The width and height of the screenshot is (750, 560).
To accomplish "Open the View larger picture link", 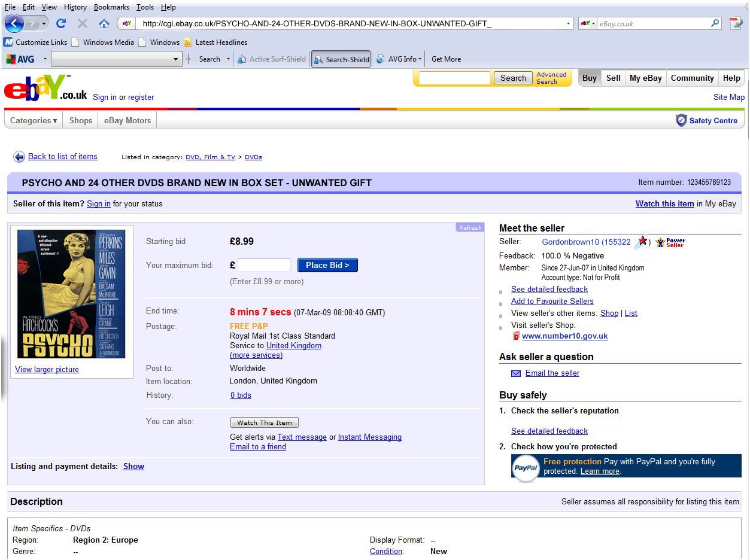I will point(47,370).
